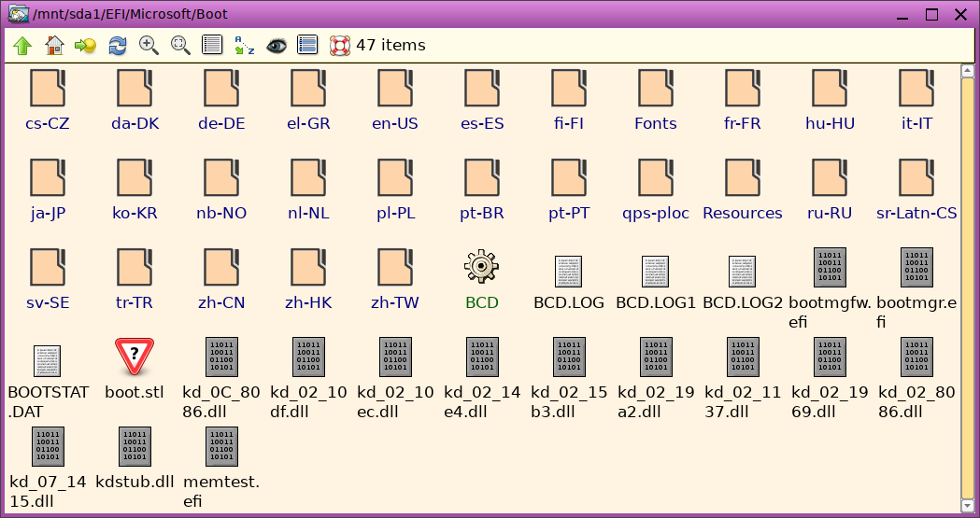Click the scrollbar up arrow
980x518 pixels.
tap(968, 71)
